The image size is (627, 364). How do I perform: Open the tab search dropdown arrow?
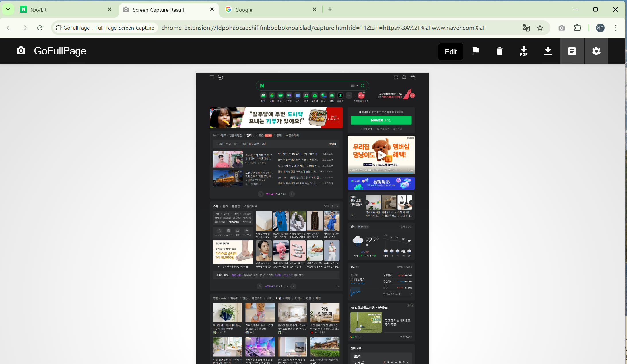pyautogui.click(x=8, y=9)
